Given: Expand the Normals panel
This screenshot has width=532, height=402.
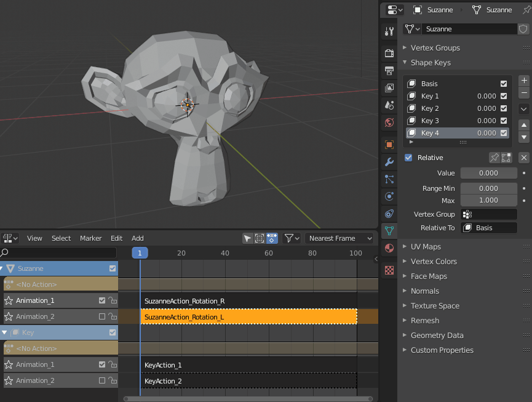Looking at the screenshot, I should coord(425,291).
